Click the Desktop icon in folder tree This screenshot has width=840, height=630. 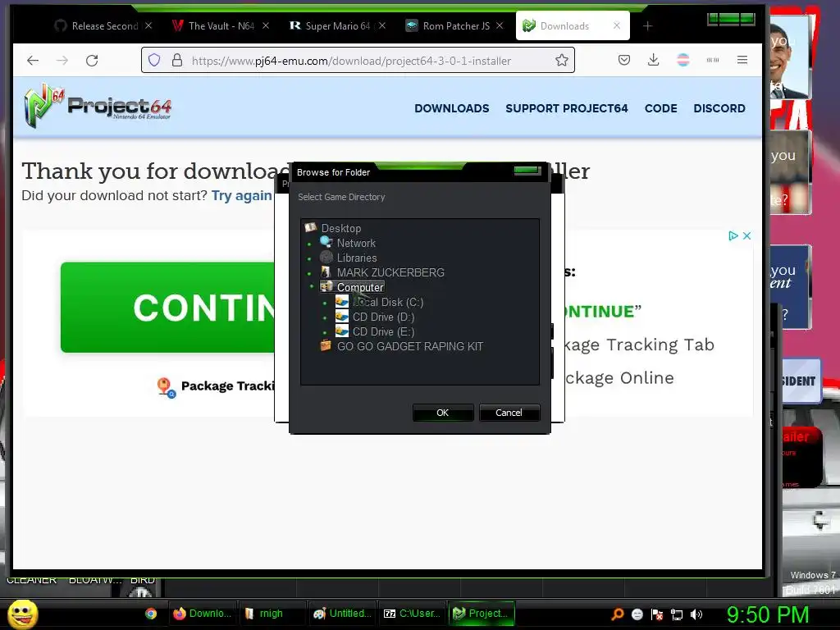click(311, 228)
